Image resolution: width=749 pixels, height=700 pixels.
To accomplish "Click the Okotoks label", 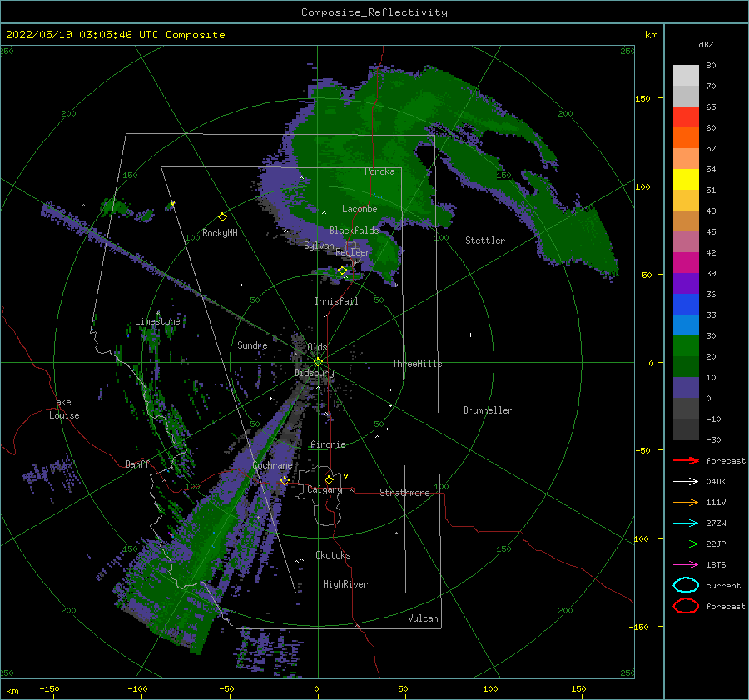I will pos(333,555).
